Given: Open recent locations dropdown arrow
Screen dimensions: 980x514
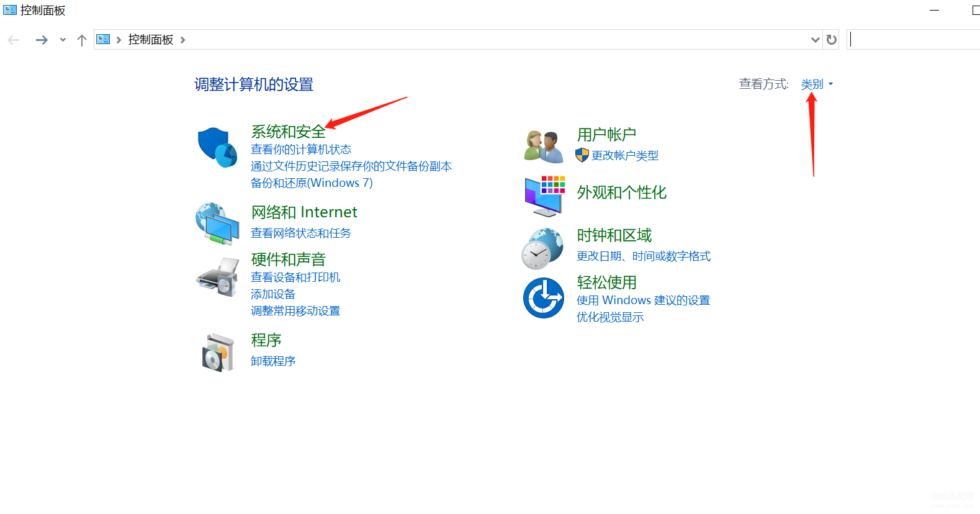Looking at the screenshot, I should pos(63,40).
